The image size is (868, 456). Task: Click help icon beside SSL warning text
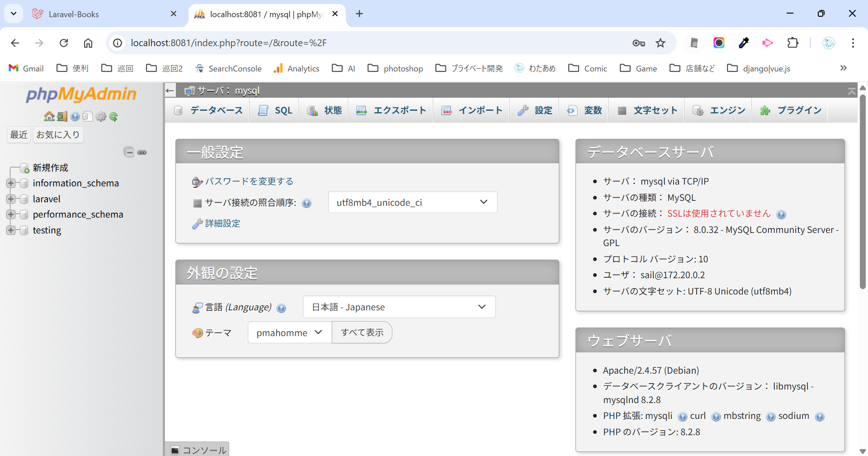pyautogui.click(x=781, y=214)
